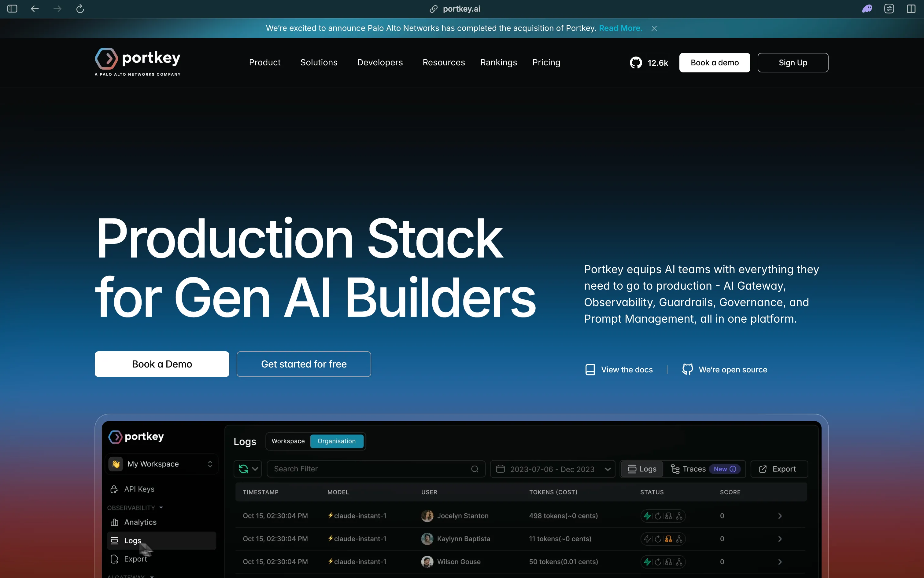Open the Product menu
The image size is (924, 578).
coord(265,62)
